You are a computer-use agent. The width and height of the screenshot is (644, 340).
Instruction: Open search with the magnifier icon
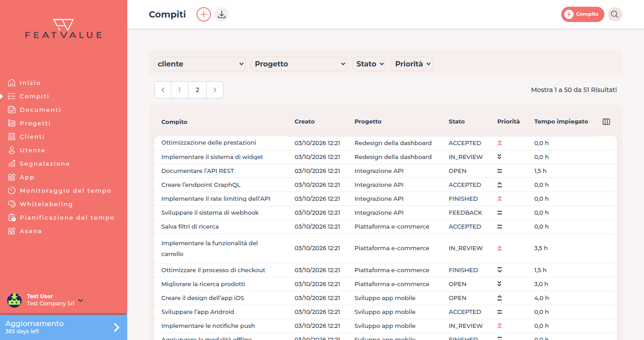(615, 14)
